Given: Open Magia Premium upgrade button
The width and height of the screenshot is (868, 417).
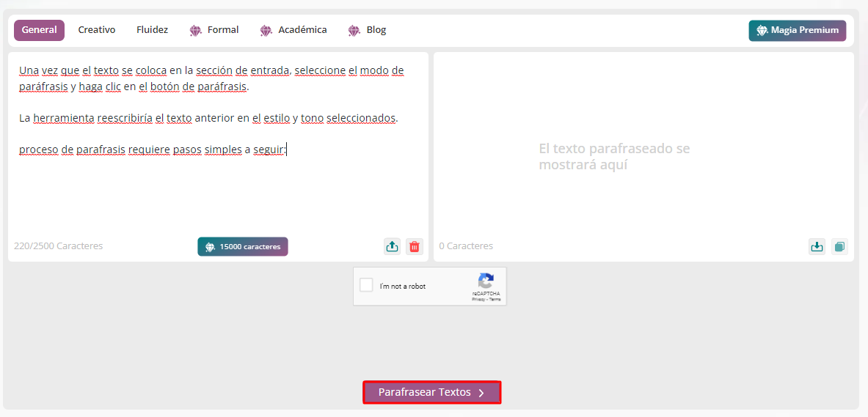Looking at the screenshot, I should tap(797, 31).
